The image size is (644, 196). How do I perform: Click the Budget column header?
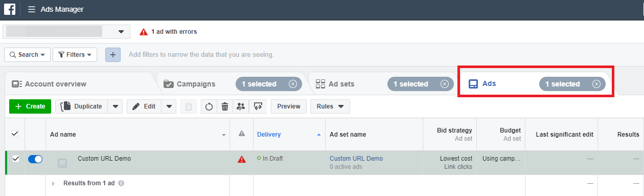(510, 130)
